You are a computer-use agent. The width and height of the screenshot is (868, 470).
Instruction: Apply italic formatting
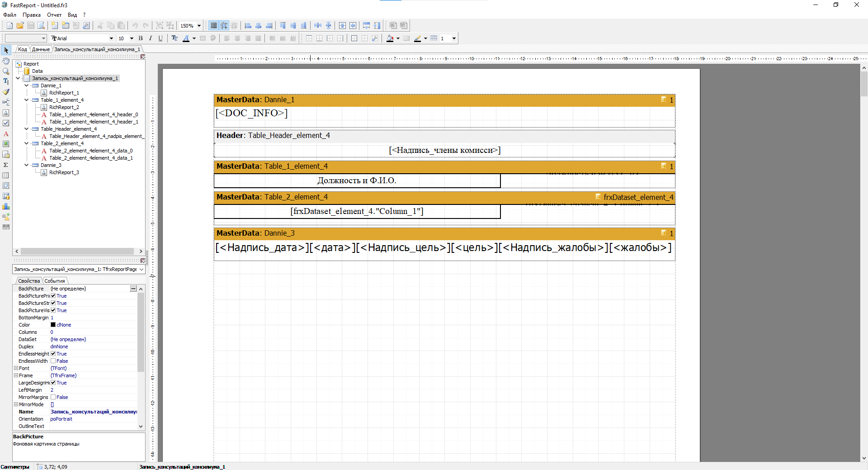pos(151,38)
